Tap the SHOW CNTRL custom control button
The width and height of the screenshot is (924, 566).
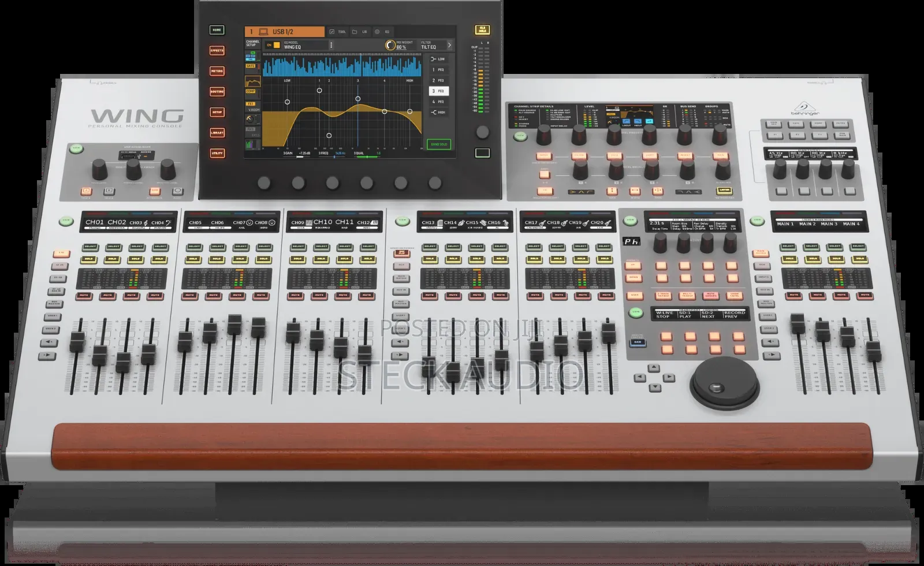(x=735, y=295)
